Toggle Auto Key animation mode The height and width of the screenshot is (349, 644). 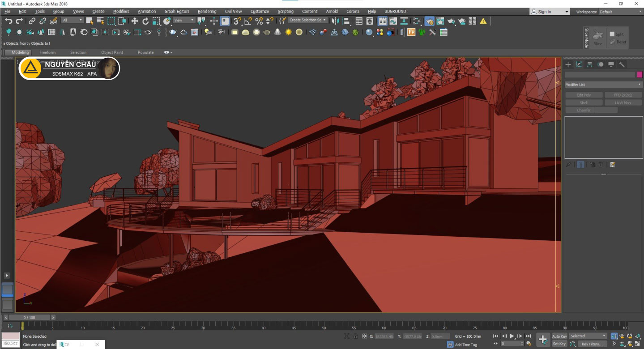pos(559,336)
